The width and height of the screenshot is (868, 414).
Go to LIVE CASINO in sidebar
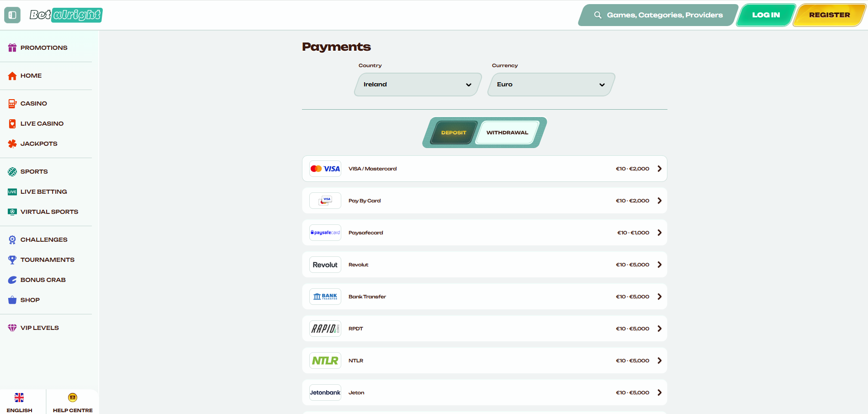42,124
